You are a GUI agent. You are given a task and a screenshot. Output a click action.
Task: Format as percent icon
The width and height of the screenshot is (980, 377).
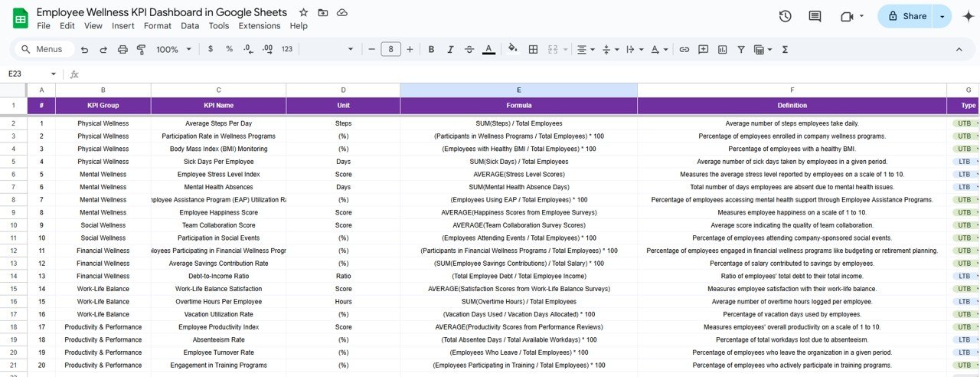[229, 49]
